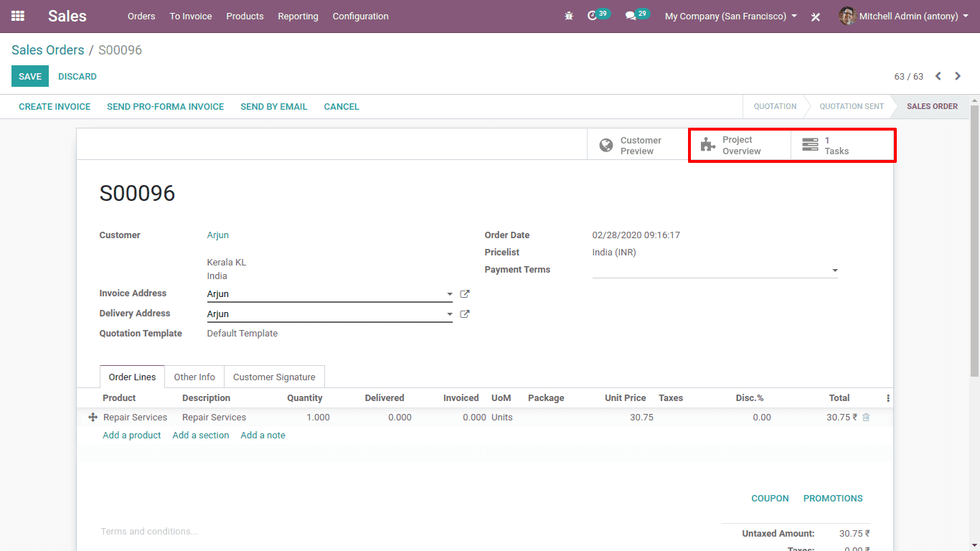Click the DISCARD button

tap(77, 76)
